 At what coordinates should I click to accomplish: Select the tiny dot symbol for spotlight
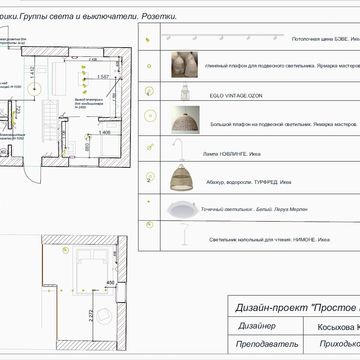pos(148,202)
